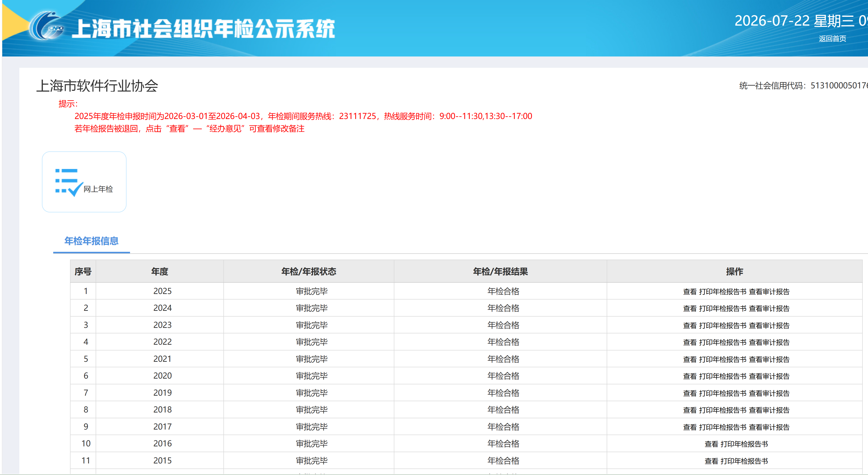
Task: Click the 序号 column header
Action: 83,271
